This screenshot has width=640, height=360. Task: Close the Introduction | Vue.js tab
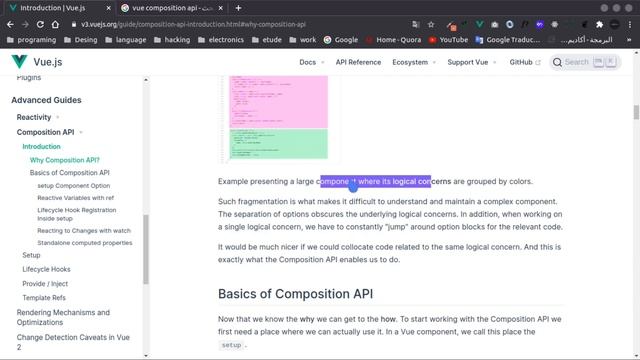[108, 8]
